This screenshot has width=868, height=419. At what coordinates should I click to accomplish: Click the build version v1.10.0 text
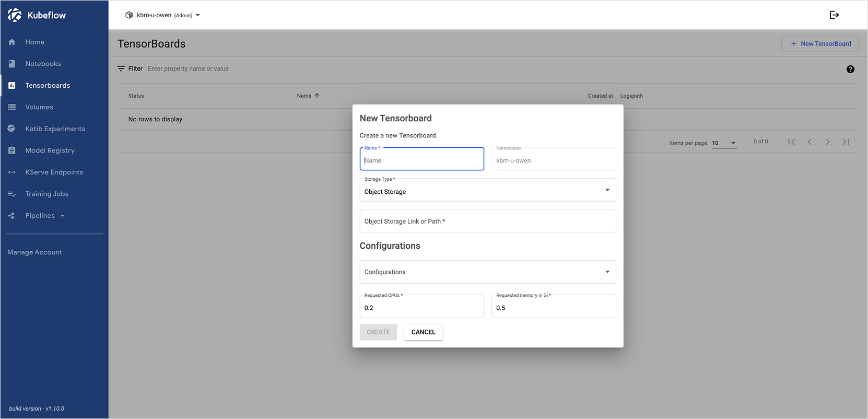(37, 409)
